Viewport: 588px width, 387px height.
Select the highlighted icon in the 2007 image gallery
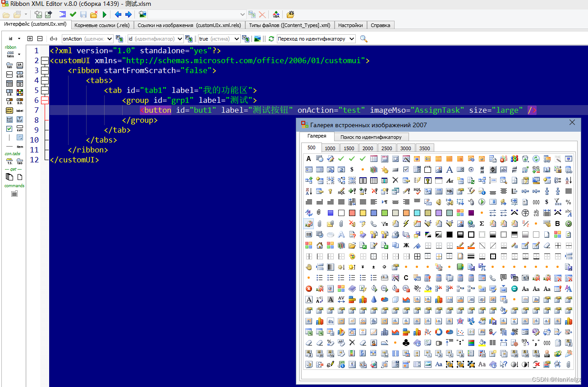coord(308,223)
